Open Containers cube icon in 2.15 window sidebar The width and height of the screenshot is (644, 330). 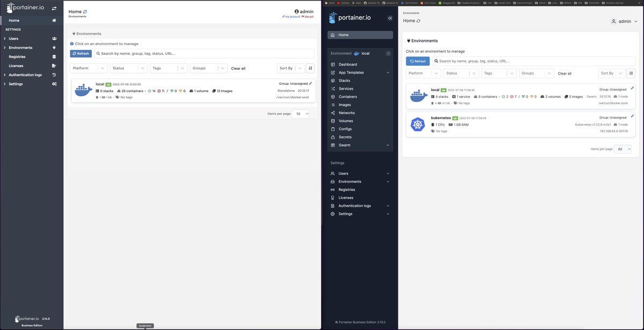click(x=333, y=97)
